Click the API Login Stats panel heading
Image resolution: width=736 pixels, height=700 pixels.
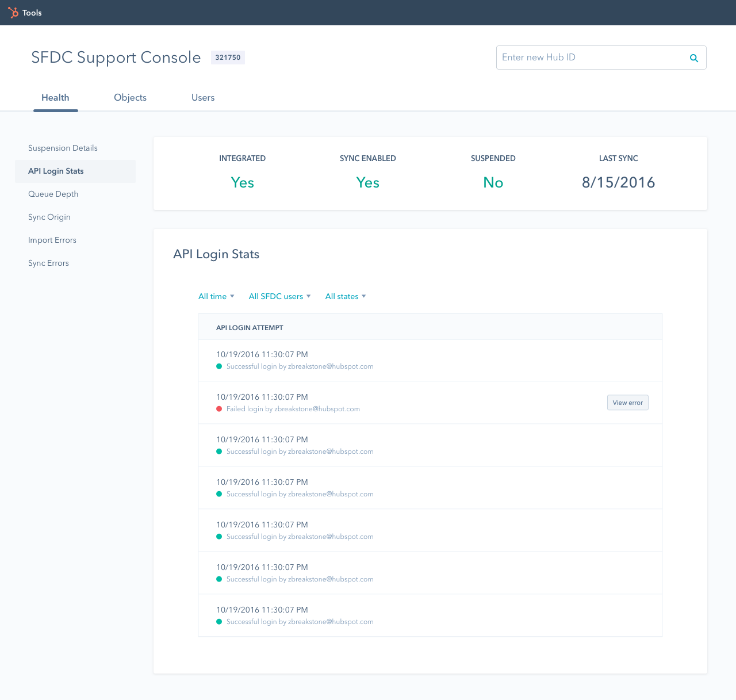216,254
